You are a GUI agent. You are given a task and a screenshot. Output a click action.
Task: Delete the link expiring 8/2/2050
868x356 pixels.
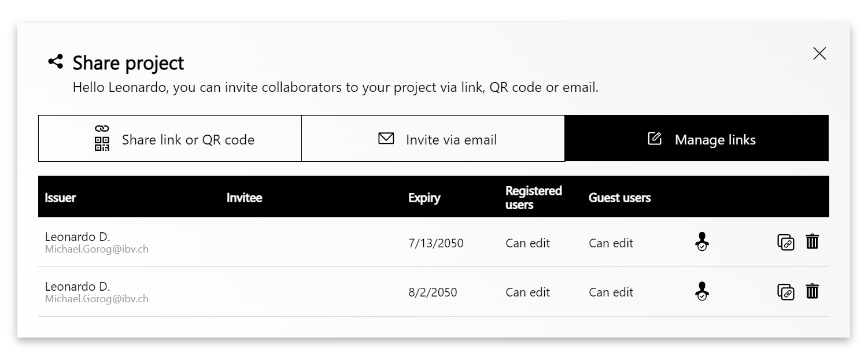[812, 291]
